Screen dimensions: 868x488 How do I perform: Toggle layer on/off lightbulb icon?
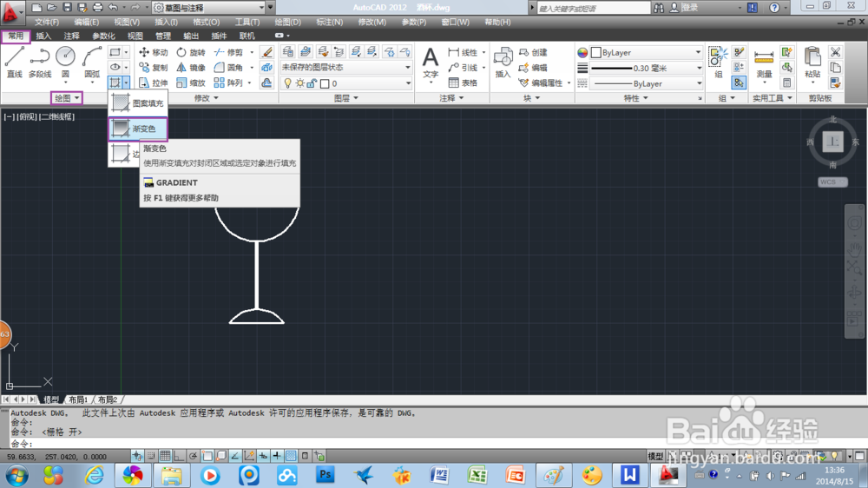click(287, 83)
